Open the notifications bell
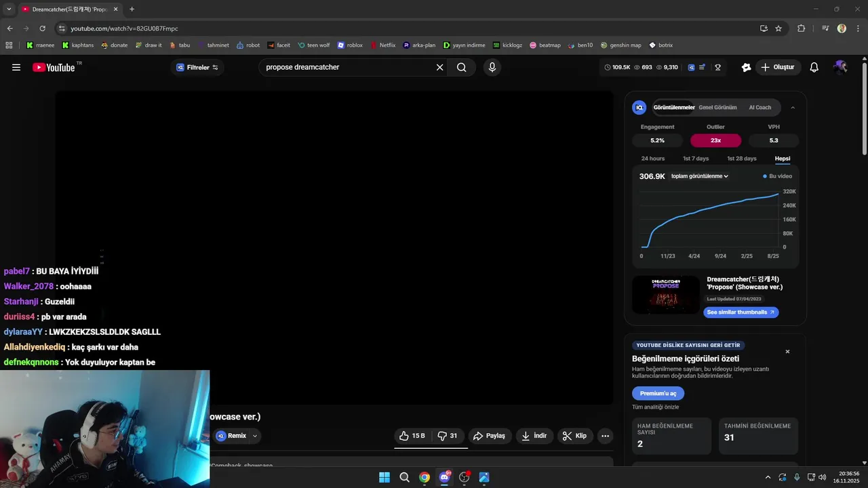Image resolution: width=868 pixels, height=488 pixels. point(814,67)
